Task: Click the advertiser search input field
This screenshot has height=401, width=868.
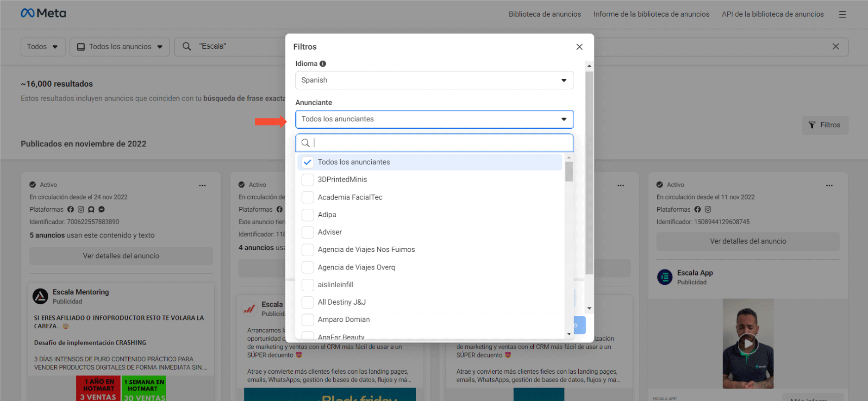Action: tap(434, 143)
